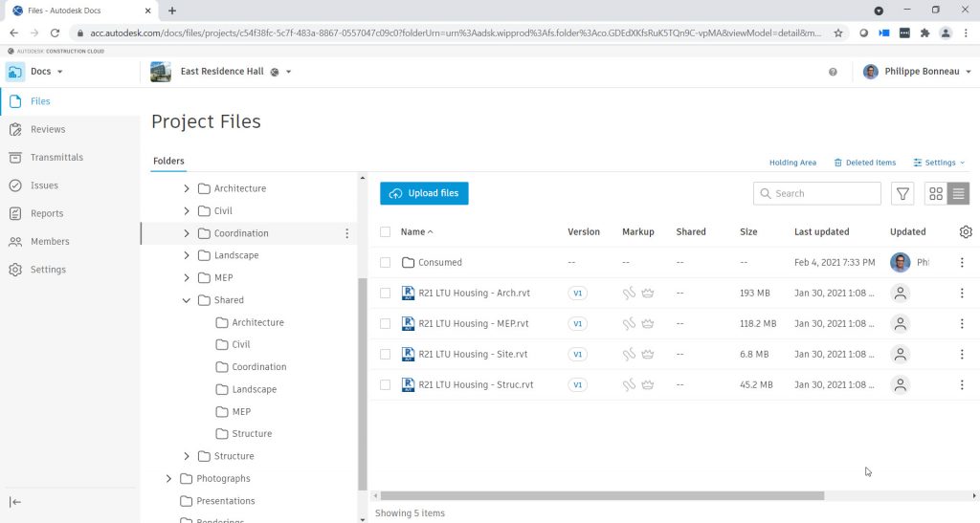Open more options for Arch.rvt row
Image resolution: width=980 pixels, height=523 pixels.
[962, 294]
